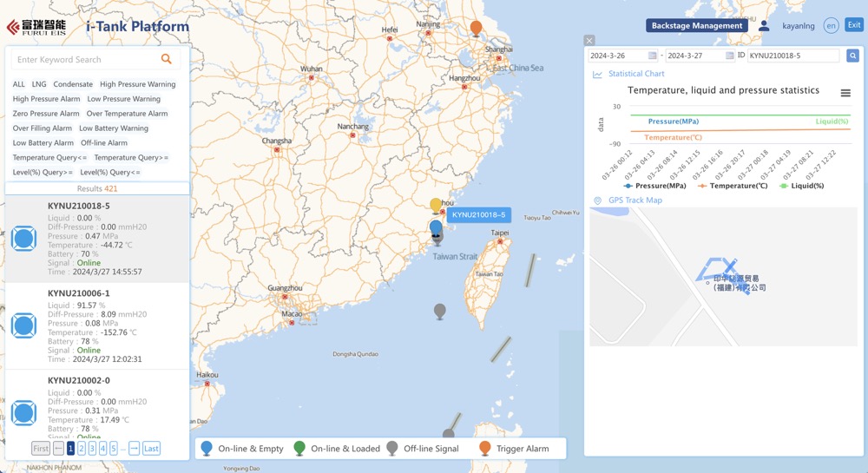Click the user profile avatar icon

click(764, 25)
